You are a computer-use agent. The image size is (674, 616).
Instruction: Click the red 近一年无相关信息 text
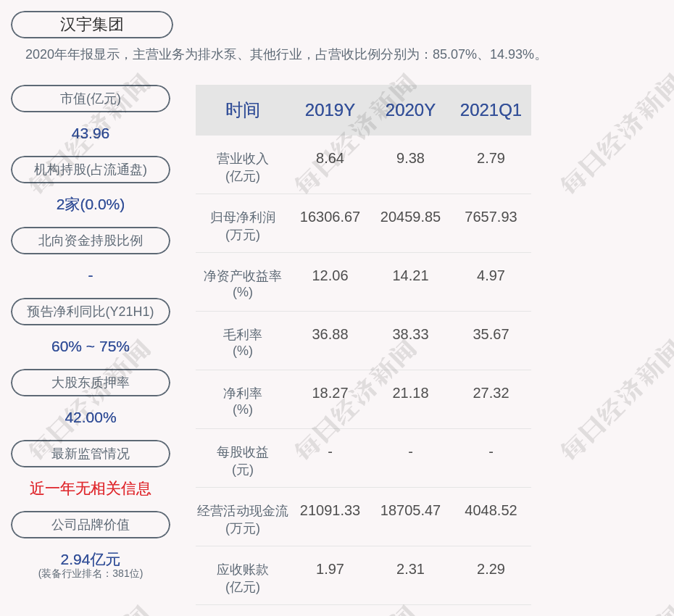pyautogui.click(x=91, y=488)
